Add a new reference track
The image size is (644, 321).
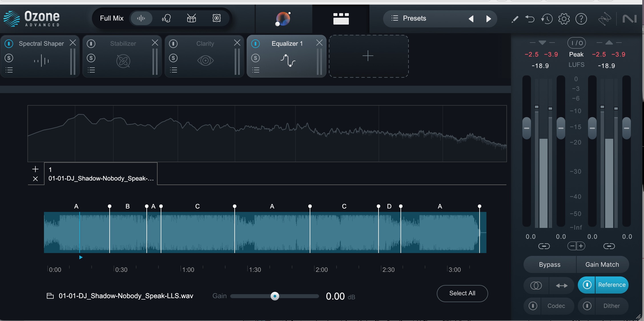(35, 169)
